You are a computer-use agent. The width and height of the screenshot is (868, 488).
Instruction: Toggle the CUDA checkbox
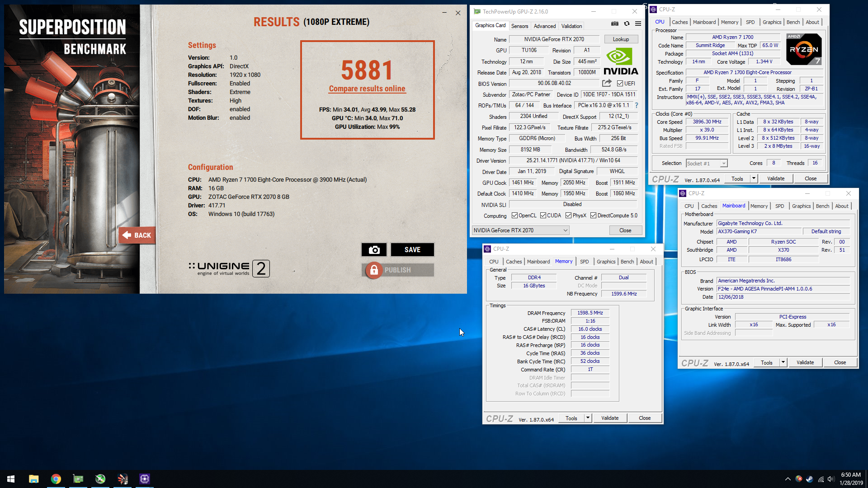543,216
